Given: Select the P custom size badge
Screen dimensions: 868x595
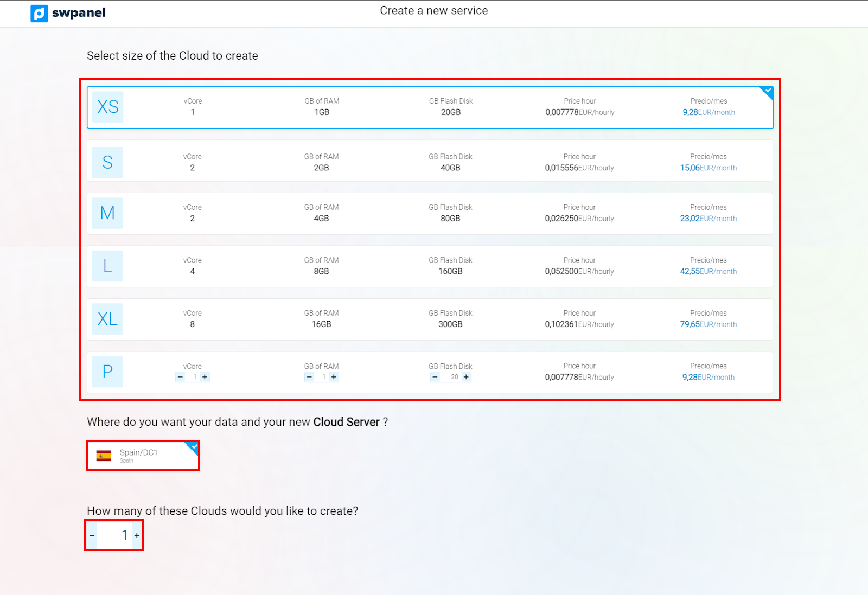Looking at the screenshot, I should 107,372.
